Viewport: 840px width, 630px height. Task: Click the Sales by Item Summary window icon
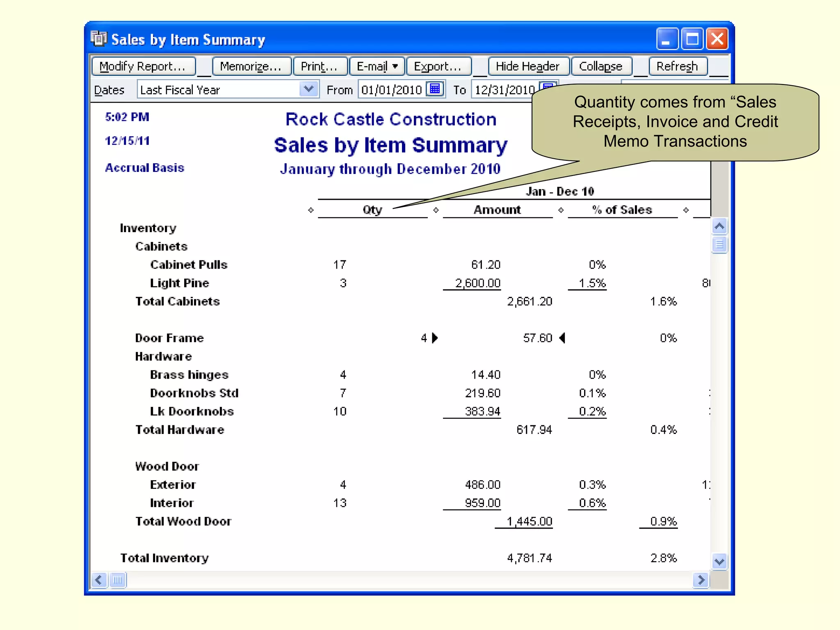(98, 39)
